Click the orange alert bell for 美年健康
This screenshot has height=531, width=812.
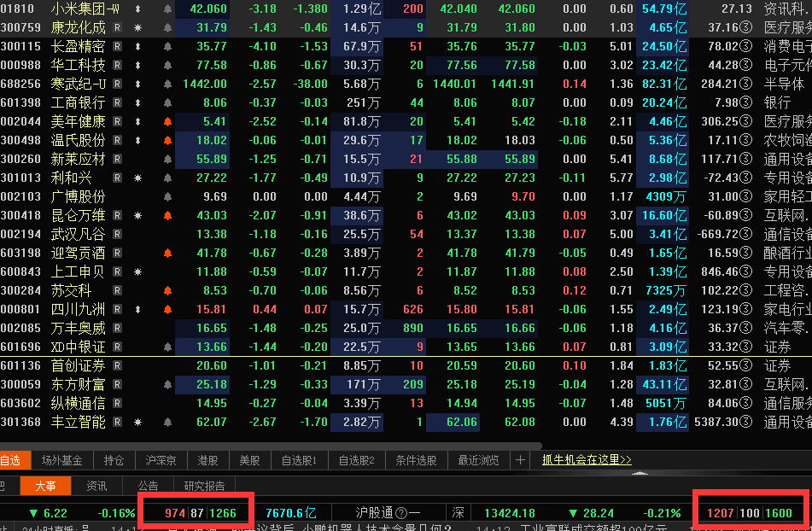(168, 121)
